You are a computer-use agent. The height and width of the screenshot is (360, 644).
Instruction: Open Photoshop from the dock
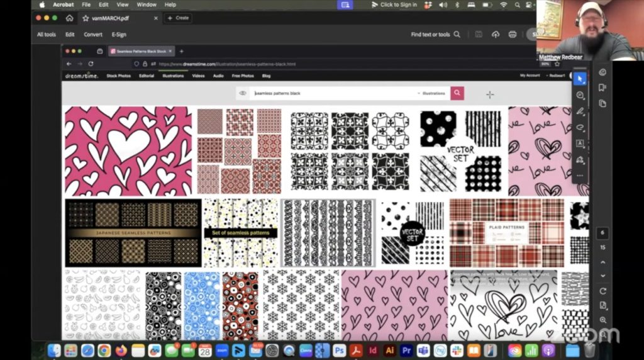click(339, 351)
